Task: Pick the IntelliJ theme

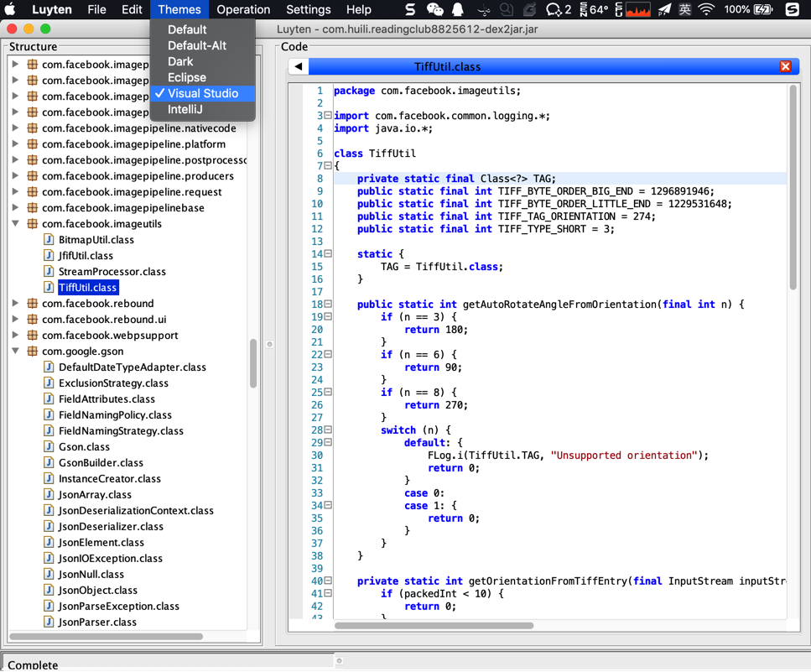Action: (203, 110)
